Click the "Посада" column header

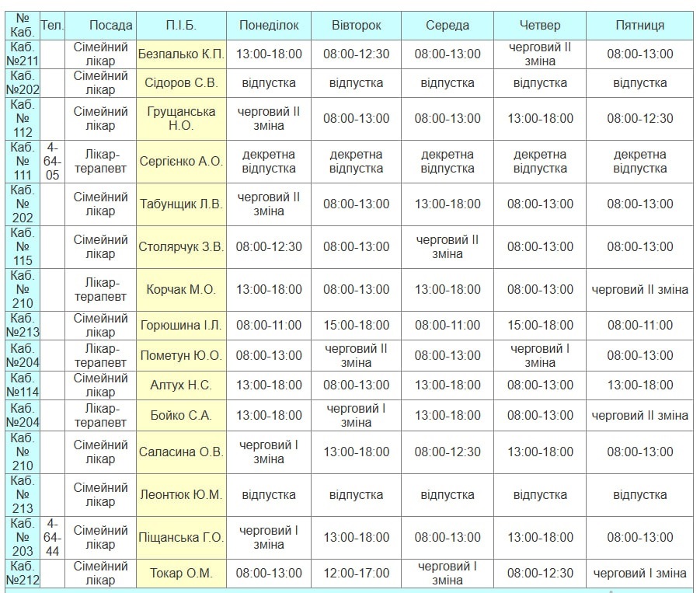point(100,26)
